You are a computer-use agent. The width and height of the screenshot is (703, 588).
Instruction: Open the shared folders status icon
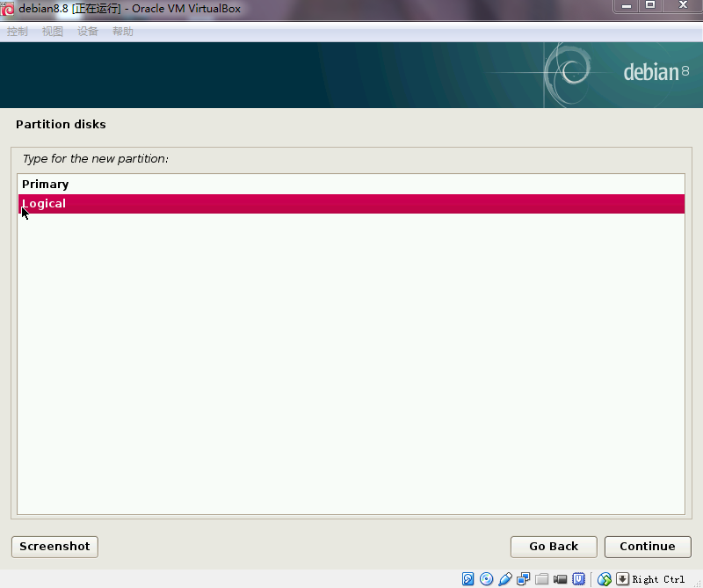click(x=542, y=579)
